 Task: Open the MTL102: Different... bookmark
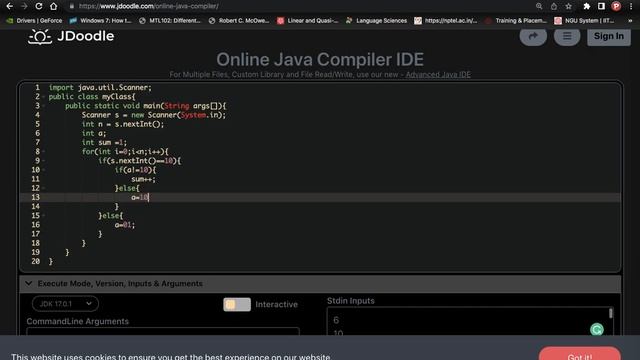170,20
